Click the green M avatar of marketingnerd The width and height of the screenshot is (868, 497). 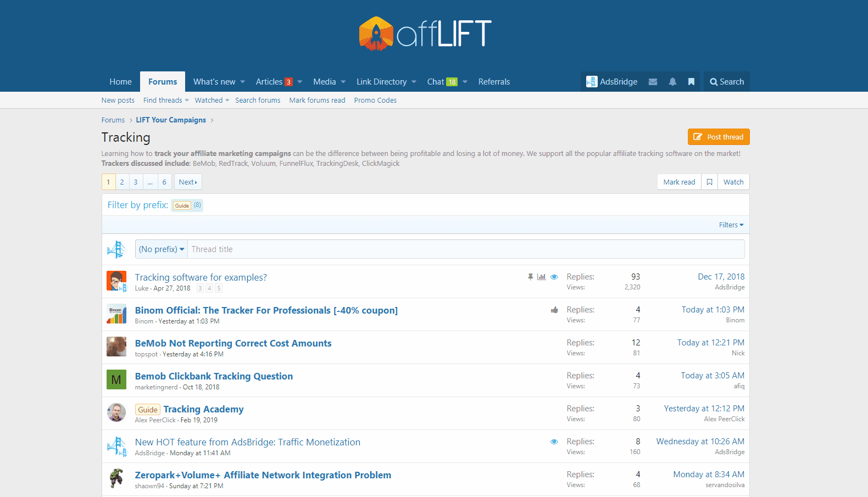click(116, 379)
